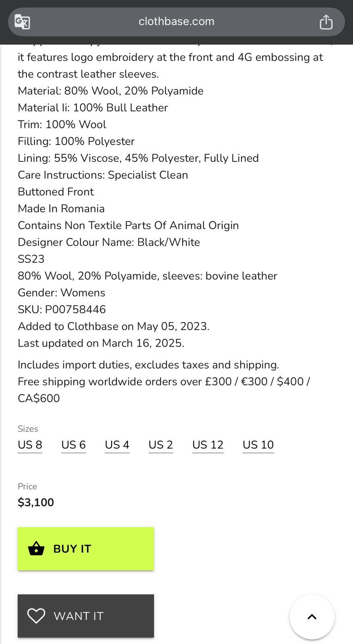Select the clothbase.com address field

pyautogui.click(x=176, y=22)
